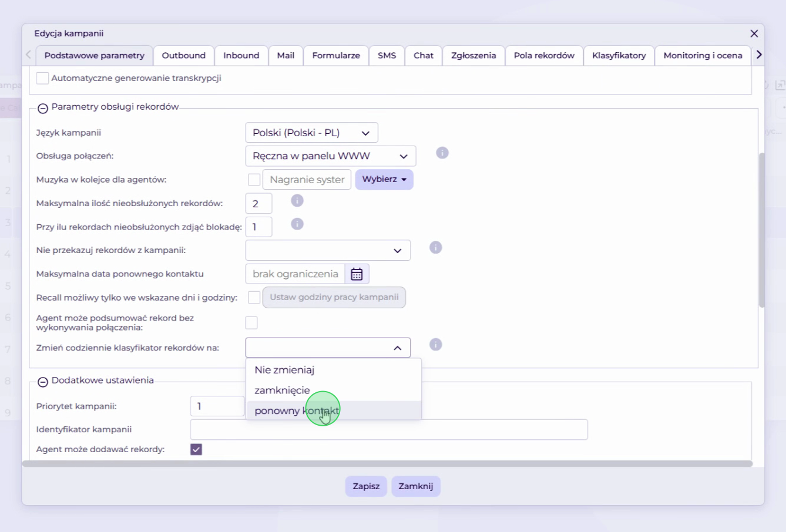The image size is (786, 532).
Task: Choose Nie zmieniaj from the list
Action: point(334,370)
